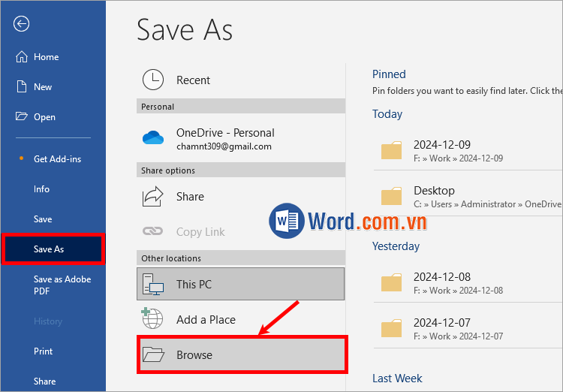Click the path F: » Work » 2024-12-08
The width and height of the screenshot is (563, 392).
pos(458,291)
